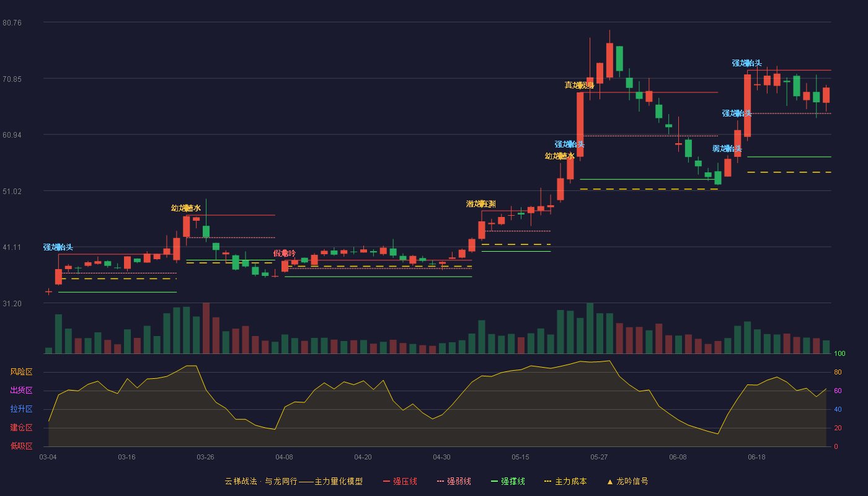This screenshot has width=868, height=496.
Task: Jump to the 03-26 date tick
Action: 206,457
